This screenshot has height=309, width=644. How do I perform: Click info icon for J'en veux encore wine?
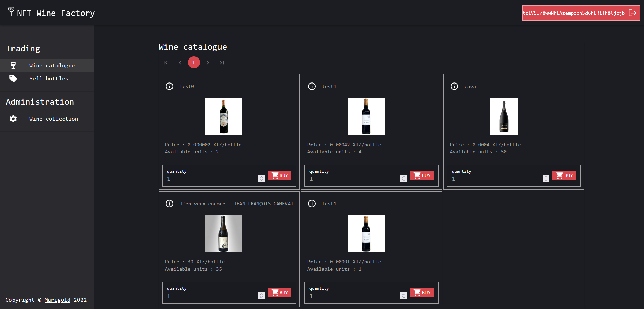[169, 204]
